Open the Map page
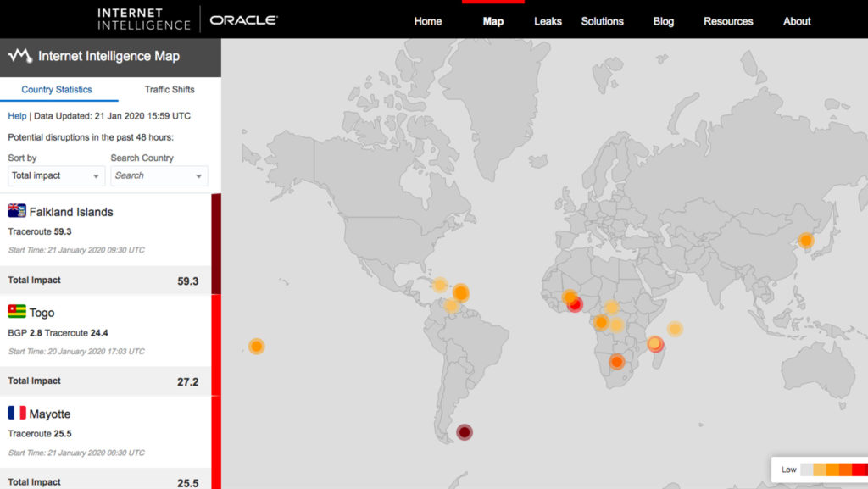This screenshot has width=868, height=489. [493, 21]
